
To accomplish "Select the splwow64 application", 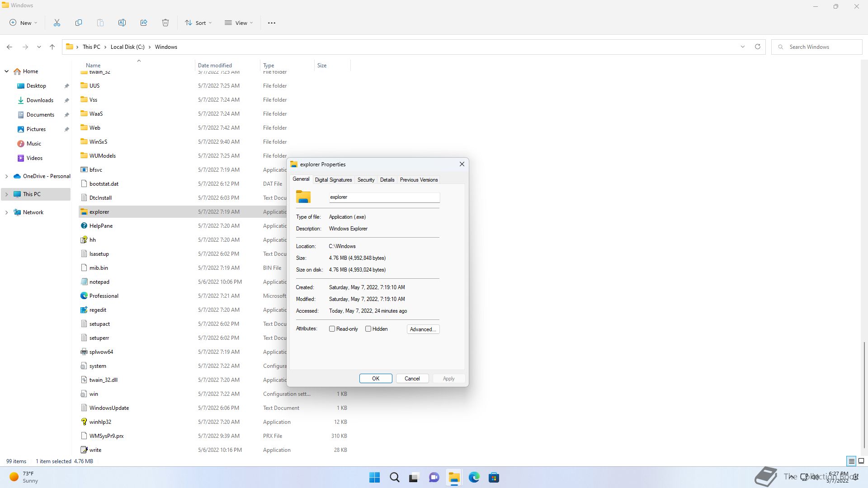I will tap(101, 352).
